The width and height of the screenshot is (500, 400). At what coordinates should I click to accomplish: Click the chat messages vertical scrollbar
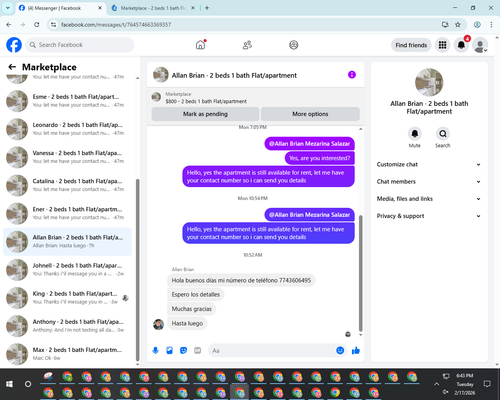[360, 273]
